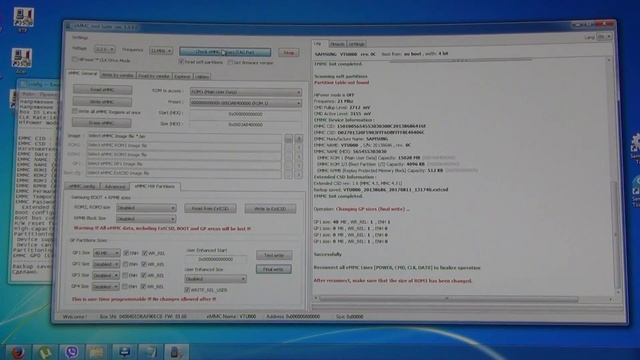The width and height of the screenshot is (640, 360).
Task: Click Write to ExtCSD
Action: 270,209
